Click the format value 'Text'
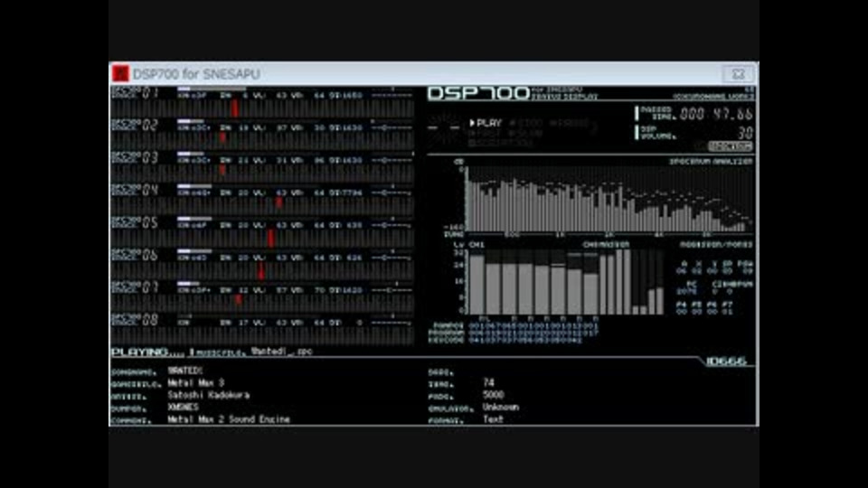The image size is (868, 488). pyautogui.click(x=493, y=419)
